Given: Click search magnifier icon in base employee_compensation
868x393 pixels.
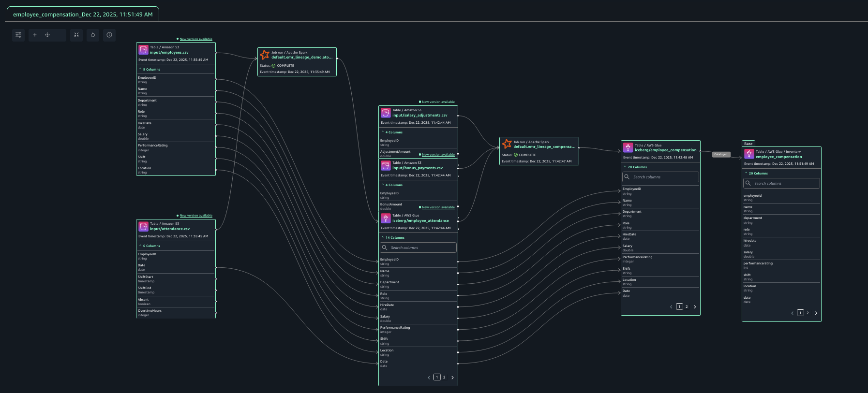Looking at the screenshot, I should pyautogui.click(x=748, y=183).
